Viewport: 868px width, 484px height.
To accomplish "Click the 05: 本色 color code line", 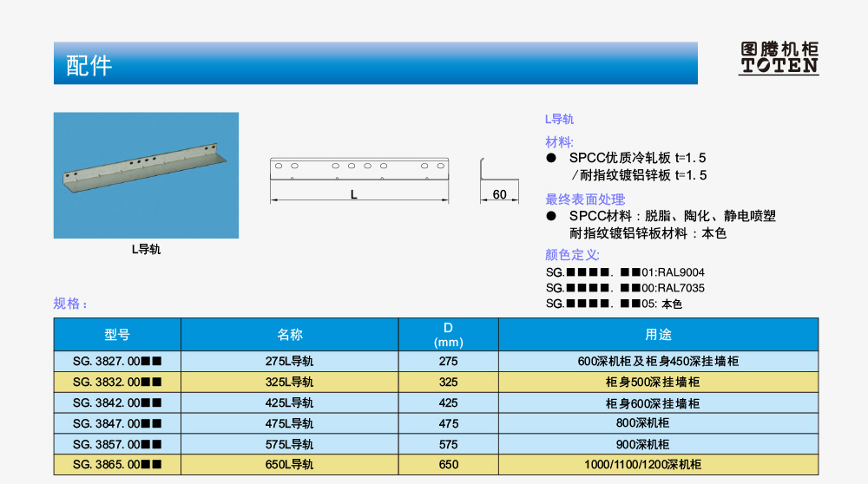I will pyautogui.click(x=614, y=304).
